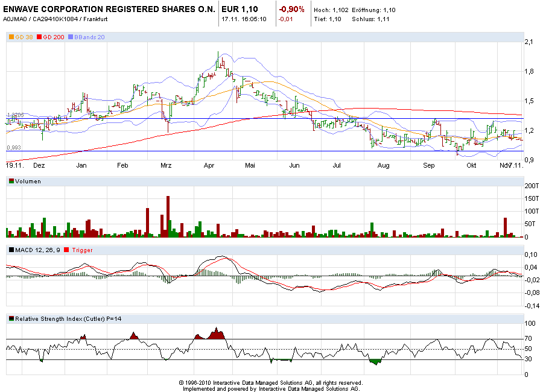Image resolution: width=543 pixels, height=392 pixels.
Task: Click the Implemented and powered by text
Action: (271, 388)
